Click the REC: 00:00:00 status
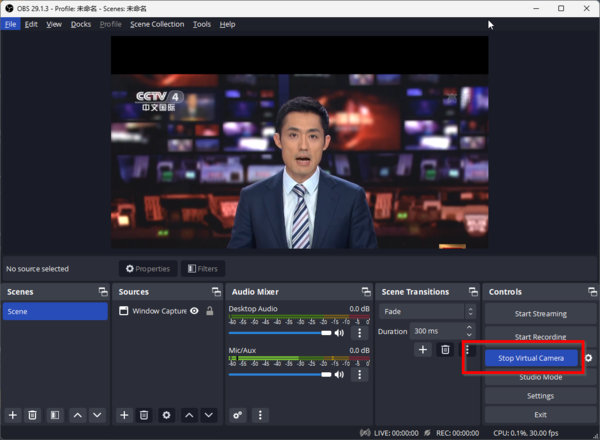This screenshot has width=600, height=440. point(457,433)
